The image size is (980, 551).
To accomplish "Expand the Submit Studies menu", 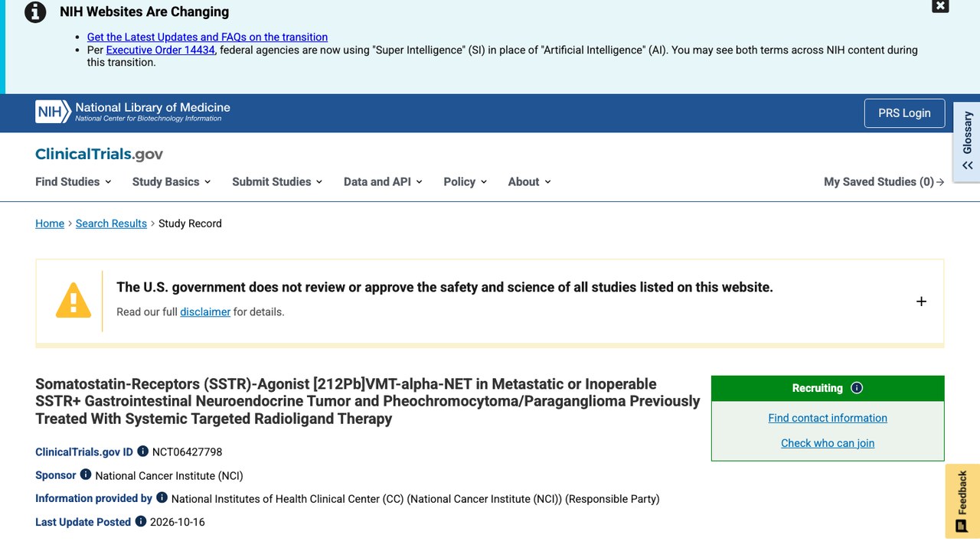I will (x=277, y=181).
